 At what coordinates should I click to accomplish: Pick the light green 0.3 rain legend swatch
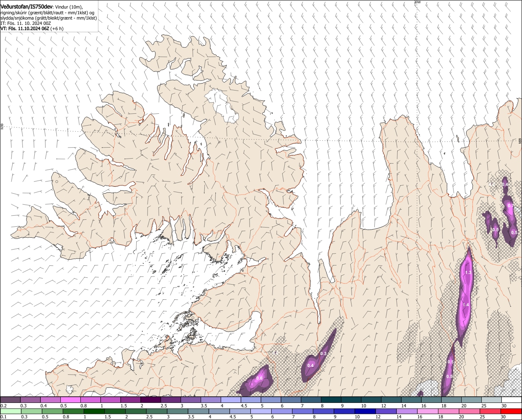pyautogui.click(x=31, y=411)
